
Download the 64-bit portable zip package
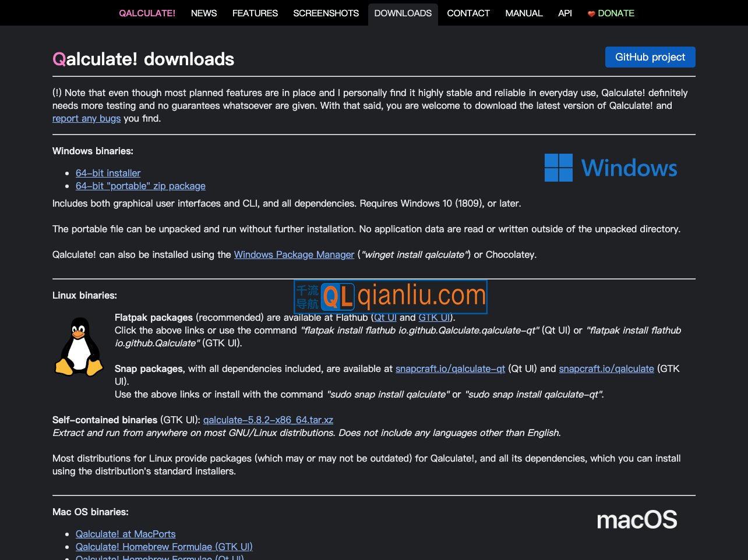[x=140, y=186]
